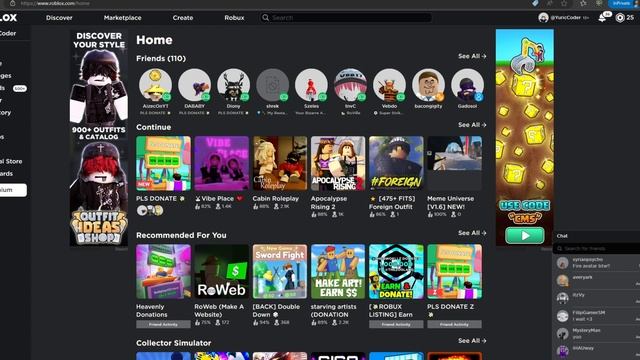
Task: Open ROBUX LISTING Earn & Donate thumbnail
Action: coord(396,271)
